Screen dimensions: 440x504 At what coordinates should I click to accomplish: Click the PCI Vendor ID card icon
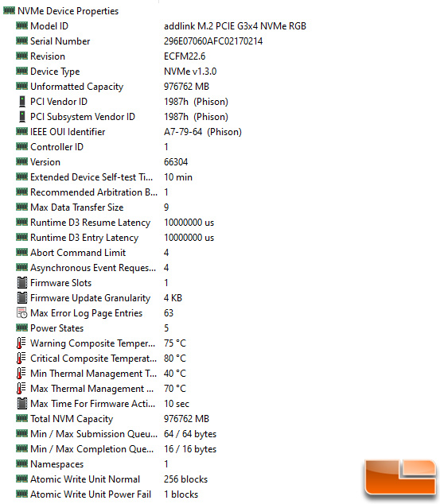point(21,102)
